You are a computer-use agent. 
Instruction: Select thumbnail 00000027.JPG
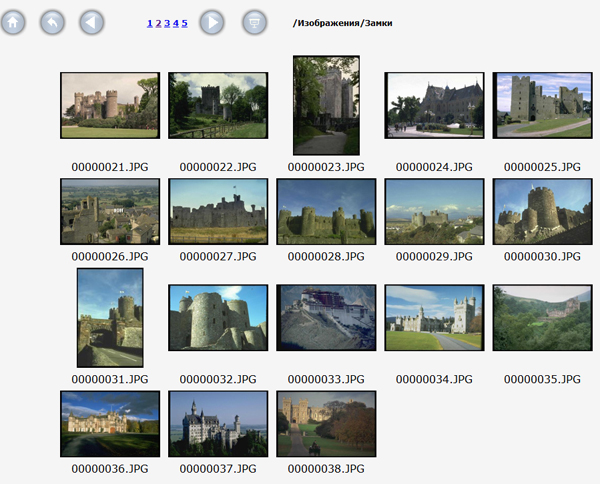pos(218,211)
